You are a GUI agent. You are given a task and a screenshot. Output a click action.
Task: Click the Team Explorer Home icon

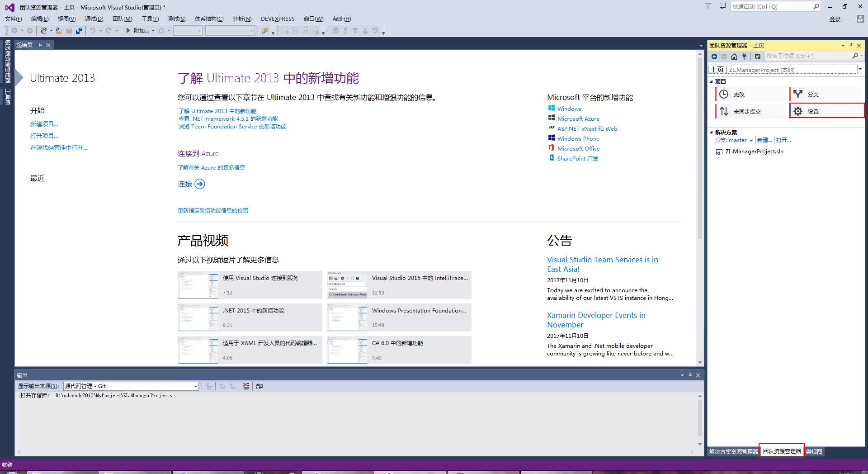coord(734,57)
